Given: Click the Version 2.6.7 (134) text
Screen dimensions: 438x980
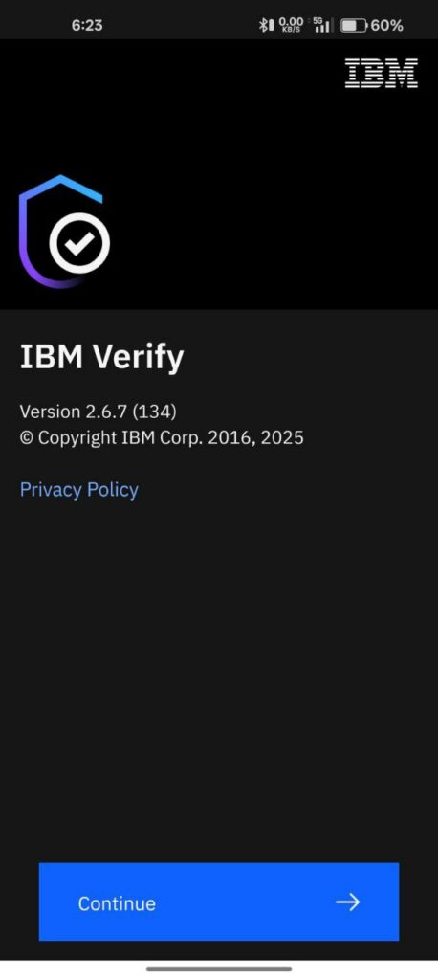Looking at the screenshot, I should coord(99,412).
